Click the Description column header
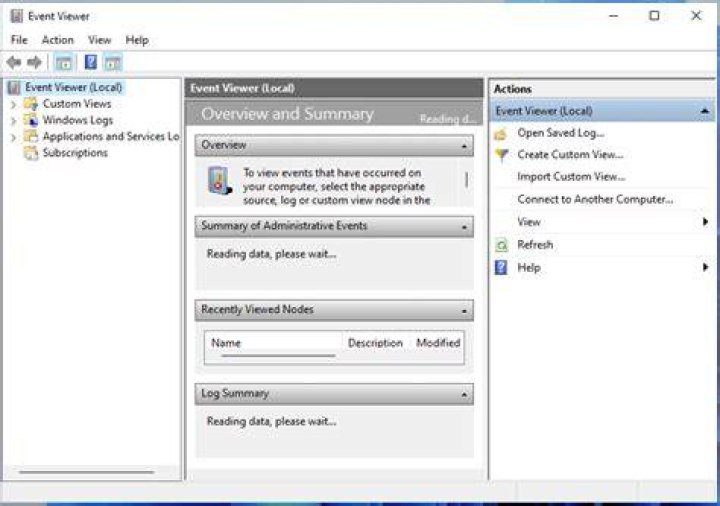Viewport: 720px width, 506px height. [375, 343]
